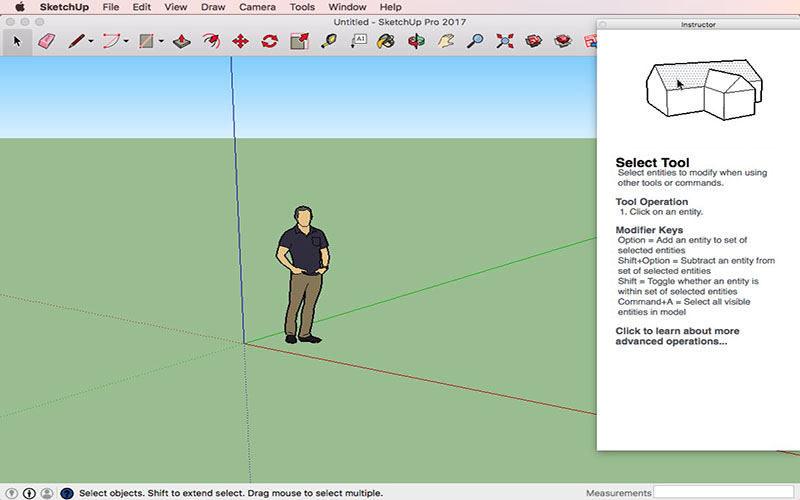Select the Zoom Extents tool
800x500 pixels.
point(505,41)
